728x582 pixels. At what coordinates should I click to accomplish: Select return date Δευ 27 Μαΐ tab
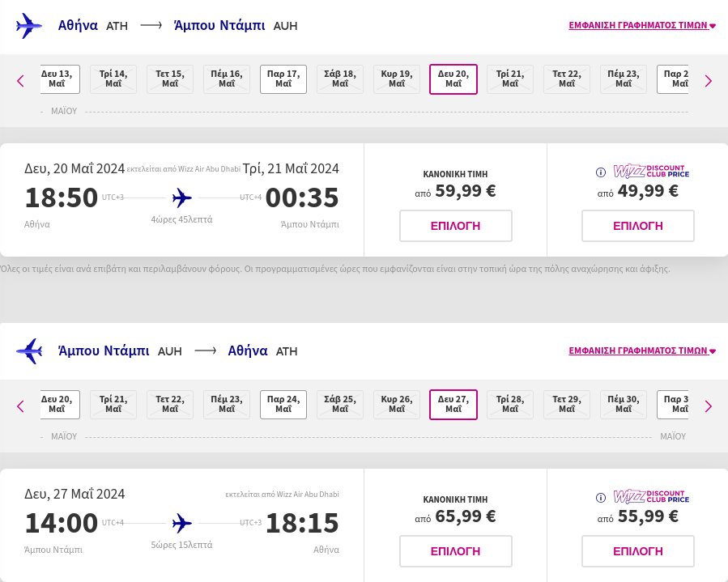pos(453,405)
